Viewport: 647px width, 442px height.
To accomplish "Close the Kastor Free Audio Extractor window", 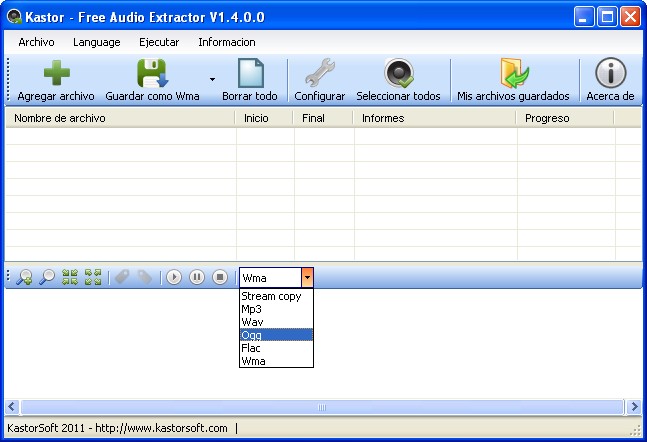I will 631,17.
